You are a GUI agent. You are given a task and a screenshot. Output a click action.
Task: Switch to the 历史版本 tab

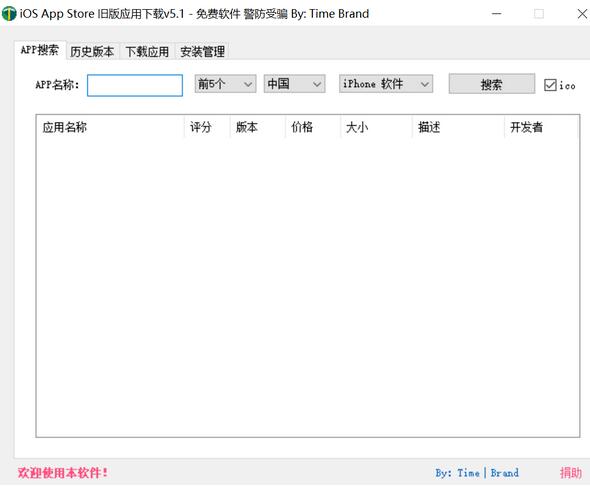pos(92,52)
